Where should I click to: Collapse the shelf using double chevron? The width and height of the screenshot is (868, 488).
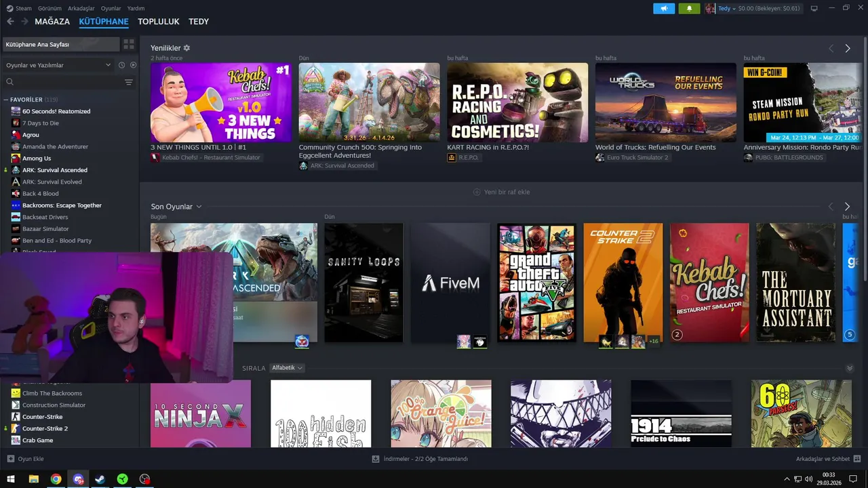coord(850,368)
